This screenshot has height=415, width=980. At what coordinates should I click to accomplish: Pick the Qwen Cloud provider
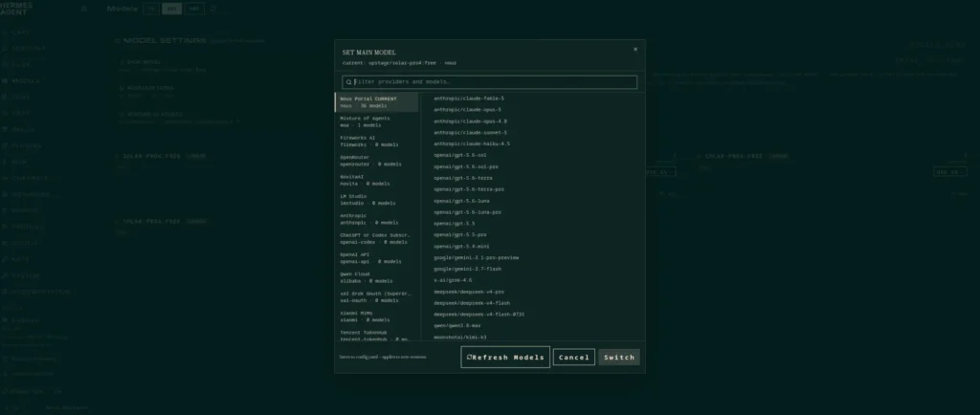point(376,277)
